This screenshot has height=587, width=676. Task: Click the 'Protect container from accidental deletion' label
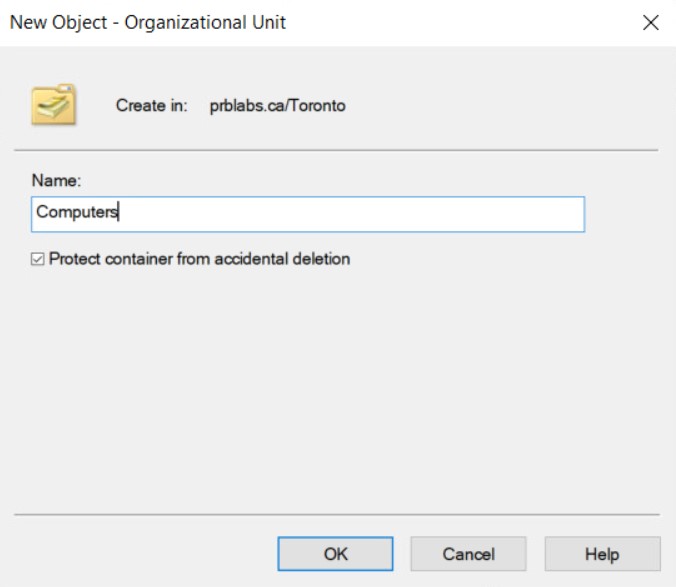point(199,259)
